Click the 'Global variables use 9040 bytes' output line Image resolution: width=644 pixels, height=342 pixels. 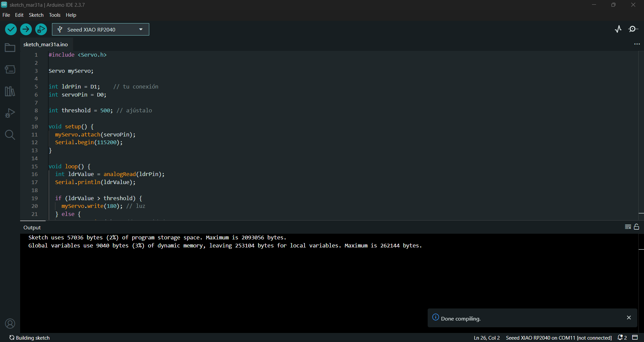[225, 245]
